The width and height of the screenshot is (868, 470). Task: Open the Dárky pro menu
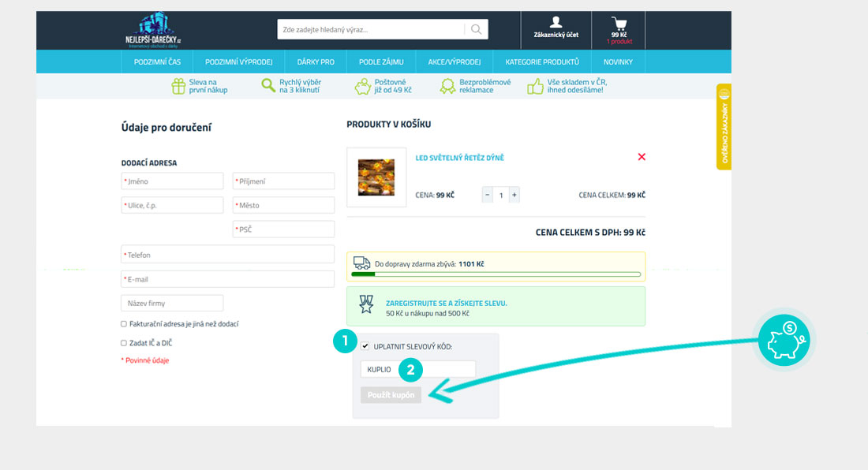tap(316, 62)
